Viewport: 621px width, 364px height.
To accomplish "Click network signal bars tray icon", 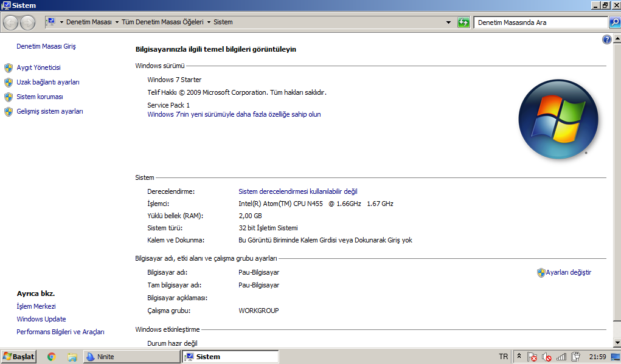I will [561, 357].
